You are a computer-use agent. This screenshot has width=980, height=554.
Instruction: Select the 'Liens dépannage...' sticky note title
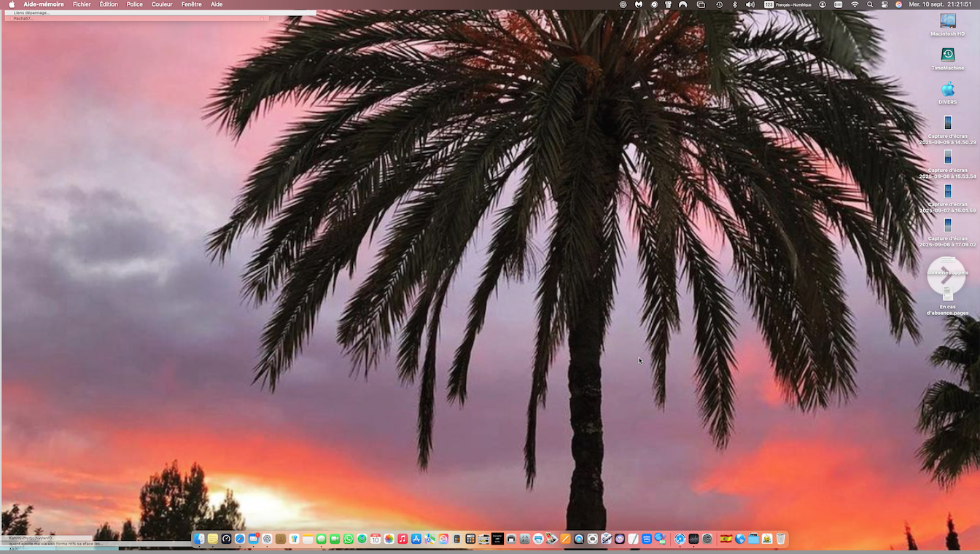[31, 12]
